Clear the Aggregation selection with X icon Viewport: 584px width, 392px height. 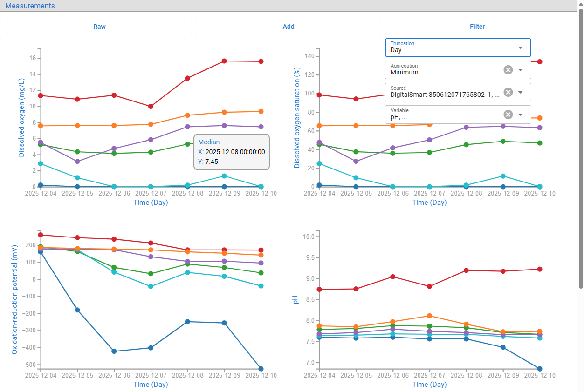508,70
